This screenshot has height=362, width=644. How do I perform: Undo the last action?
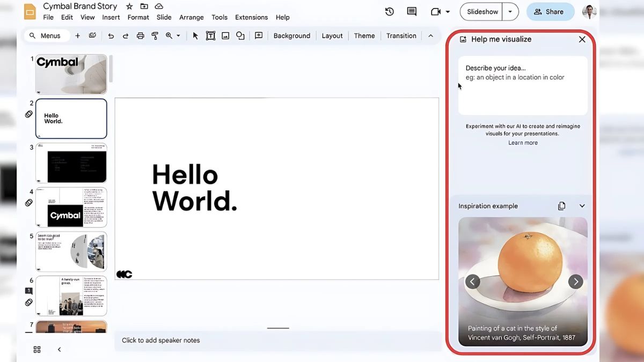(x=111, y=36)
